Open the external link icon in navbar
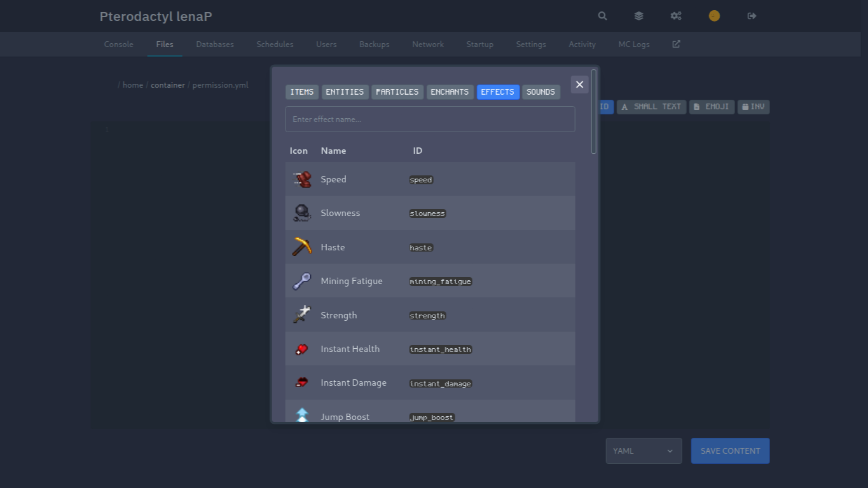Image resolution: width=868 pixels, height=488 pixels. tap(676, 44)
